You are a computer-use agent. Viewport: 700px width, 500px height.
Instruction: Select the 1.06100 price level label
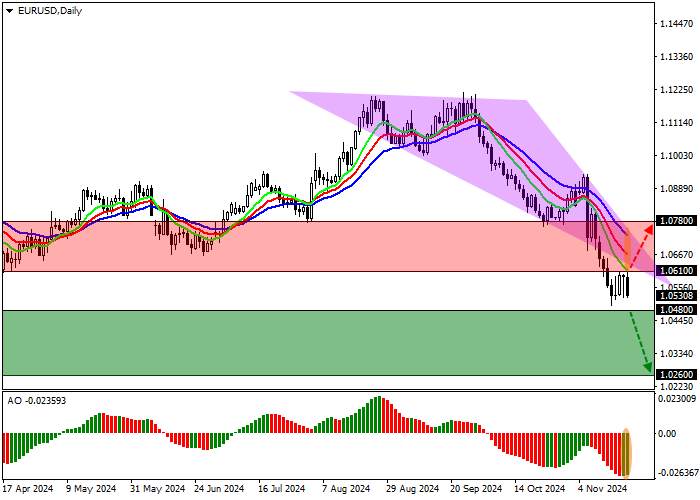point(677,271)
